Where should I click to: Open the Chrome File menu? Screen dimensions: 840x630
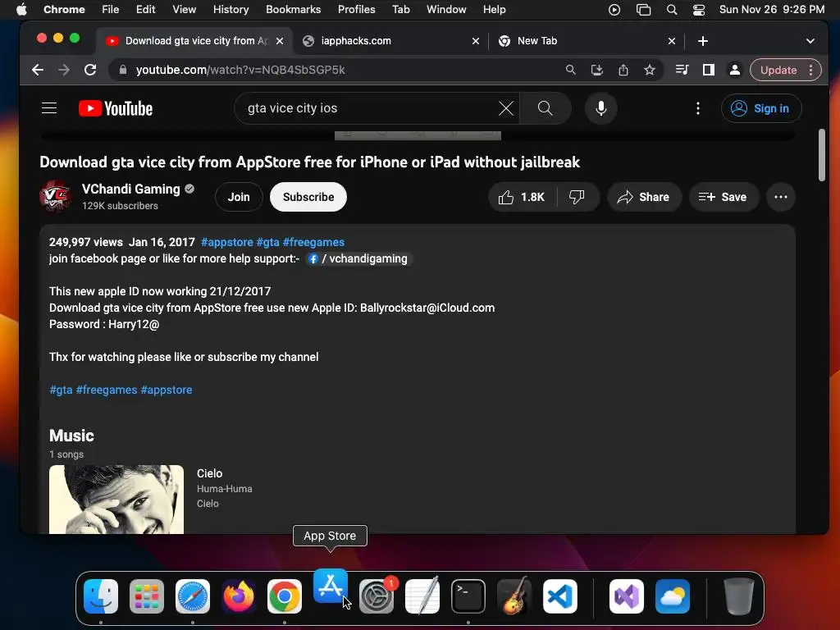[x=111, y=10]
